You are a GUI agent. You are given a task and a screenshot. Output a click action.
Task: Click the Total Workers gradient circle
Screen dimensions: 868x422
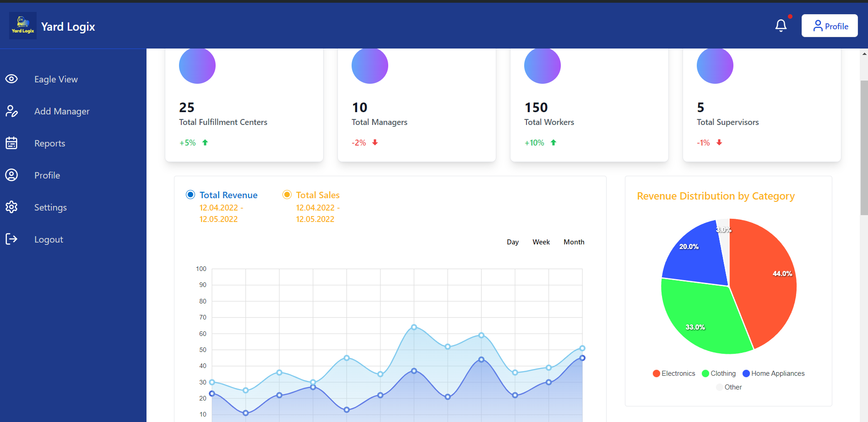[x=542, y=65]
